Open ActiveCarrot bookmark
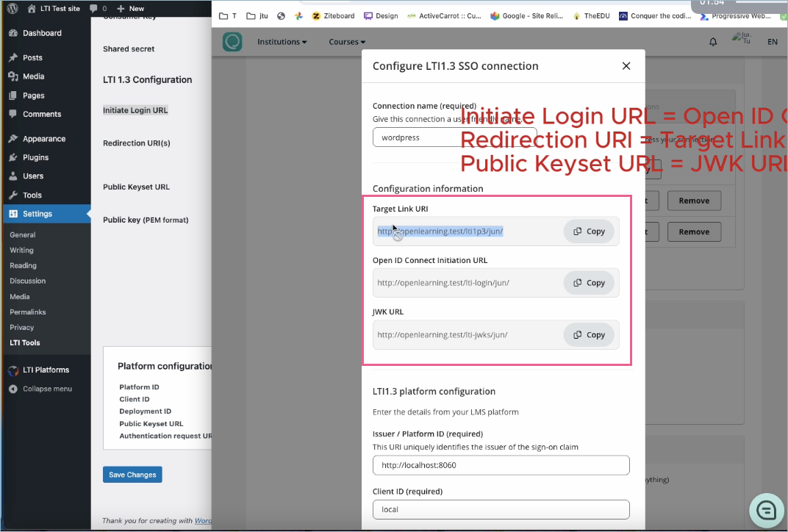The height and width of the screenshot is (532, 788). click(x=444, y=16)
